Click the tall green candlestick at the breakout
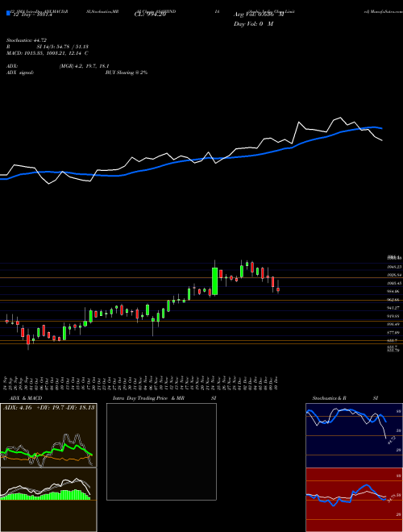The width and height of the screenshot is (403, 532). pos(214,281)
